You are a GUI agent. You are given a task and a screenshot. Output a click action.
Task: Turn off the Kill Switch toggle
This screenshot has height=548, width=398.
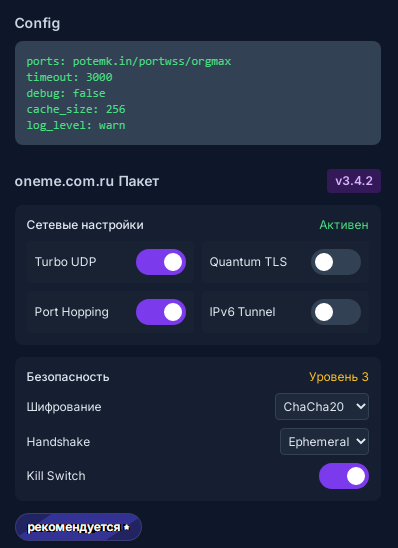pyautogui.click(x=344, y=476)
